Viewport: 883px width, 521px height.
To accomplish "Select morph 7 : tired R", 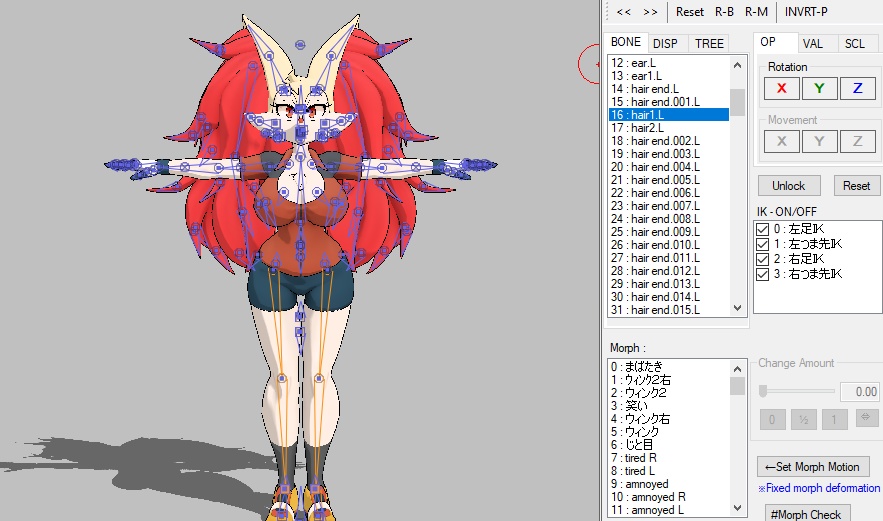I will tap(669, 458).
